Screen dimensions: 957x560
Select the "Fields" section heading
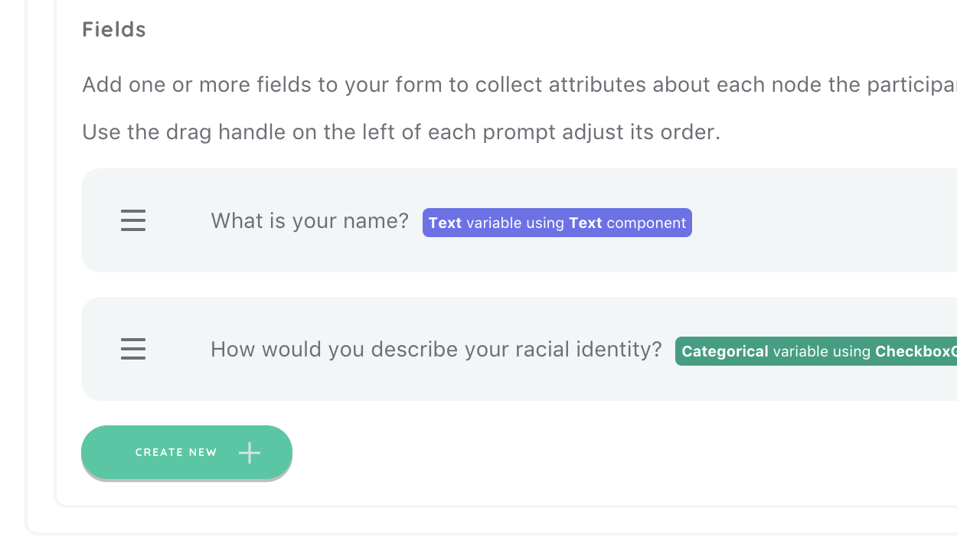114,30
